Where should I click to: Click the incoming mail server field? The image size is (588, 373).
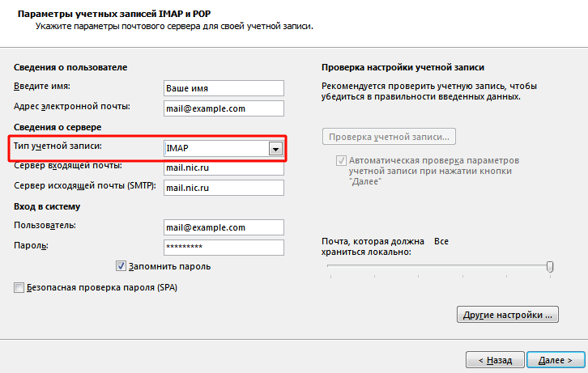click(224, 167)
